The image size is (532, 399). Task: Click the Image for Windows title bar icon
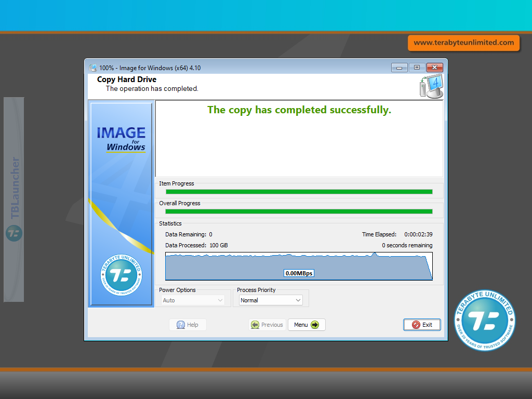coord(92,68)
